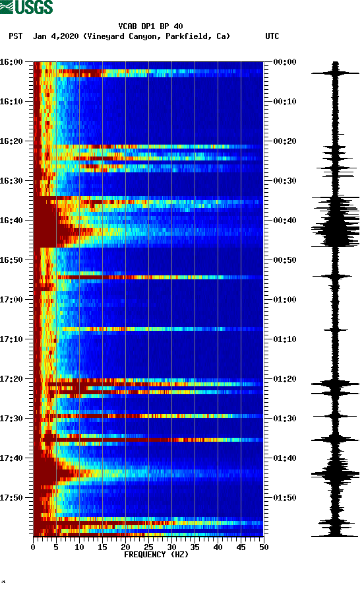The image size is (364, 589).
Task: Click the location text Vineyard Canyon, Parkfield, Ca
Action: click(x=156, y=36)
